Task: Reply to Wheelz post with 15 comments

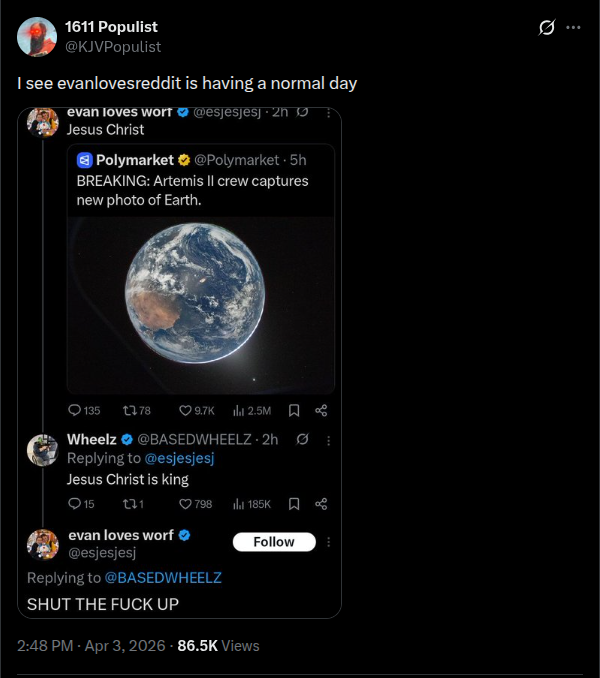Action: click(x=75, y=504)
